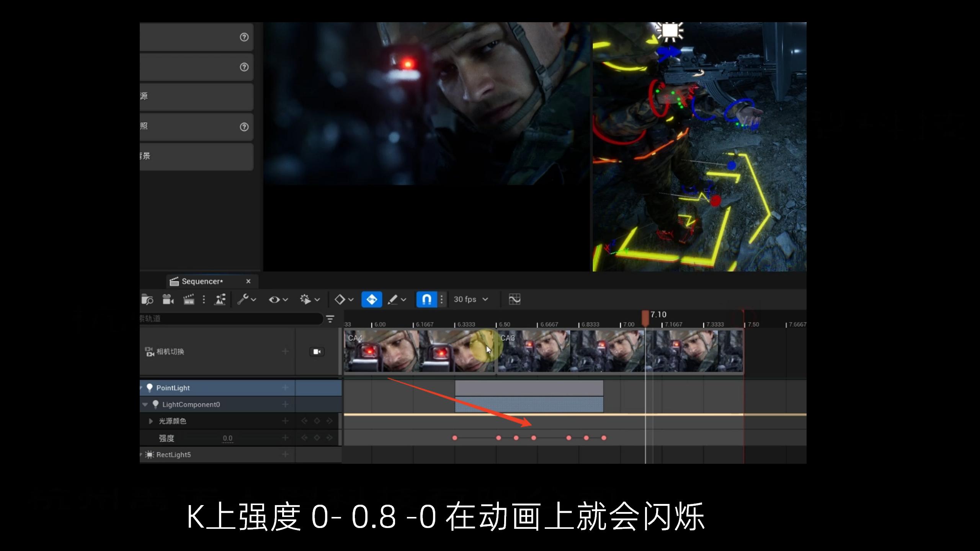The width and height of the screenshot is (980, 551).
Task: Click the render movie clapperboard icon
Action: 189,299
